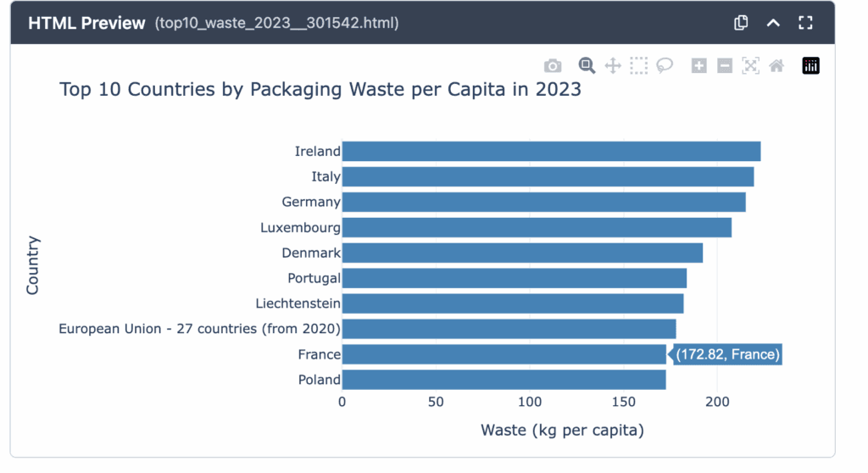Click the Autoscale axes icon
868x473 pixels.
tap(750, 66)
